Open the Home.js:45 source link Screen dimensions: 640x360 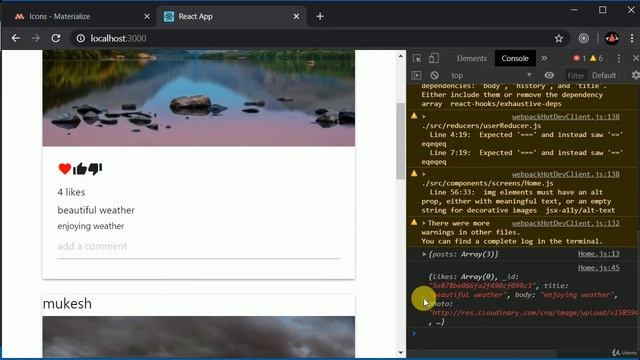[598, 268]
